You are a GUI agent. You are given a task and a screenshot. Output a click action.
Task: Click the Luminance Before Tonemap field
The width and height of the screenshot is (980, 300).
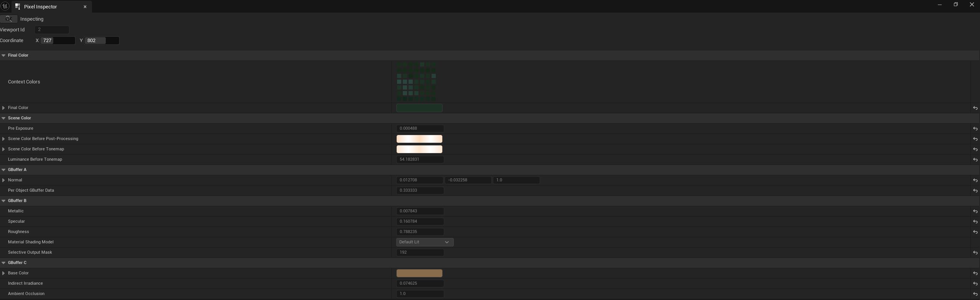tap(420, 159)
